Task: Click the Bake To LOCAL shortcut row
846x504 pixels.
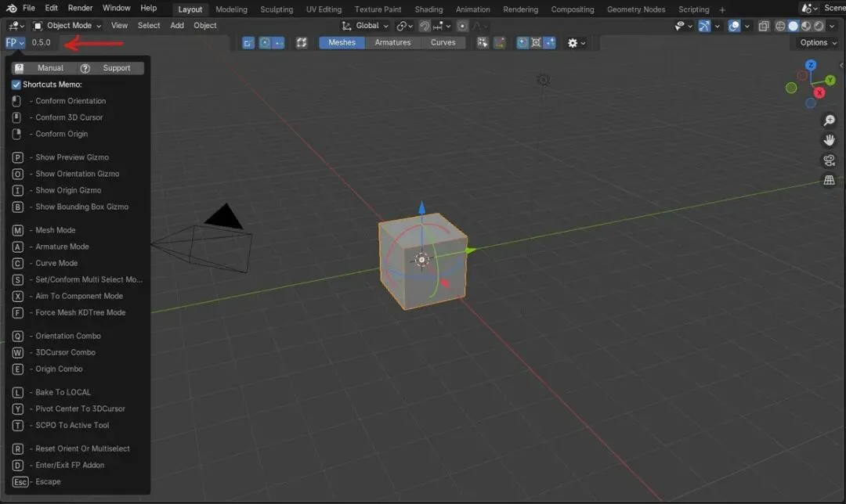Action: point(51,392)
